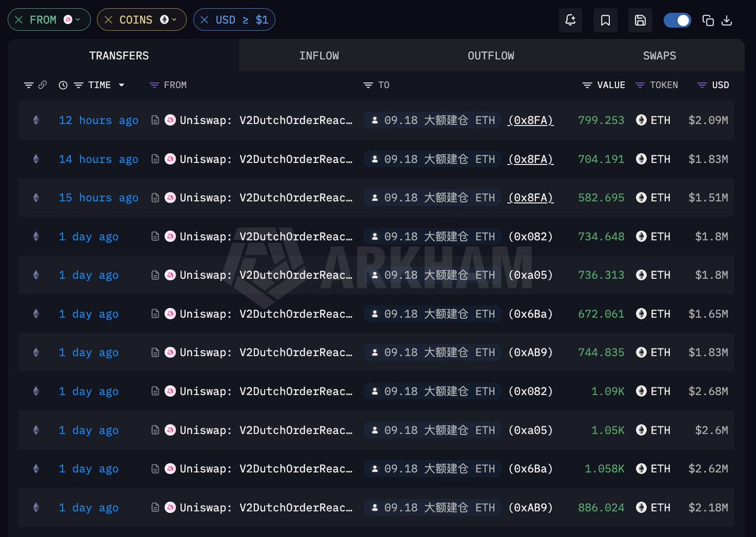Open the 15 hours ago transaction link

point(98,198)
